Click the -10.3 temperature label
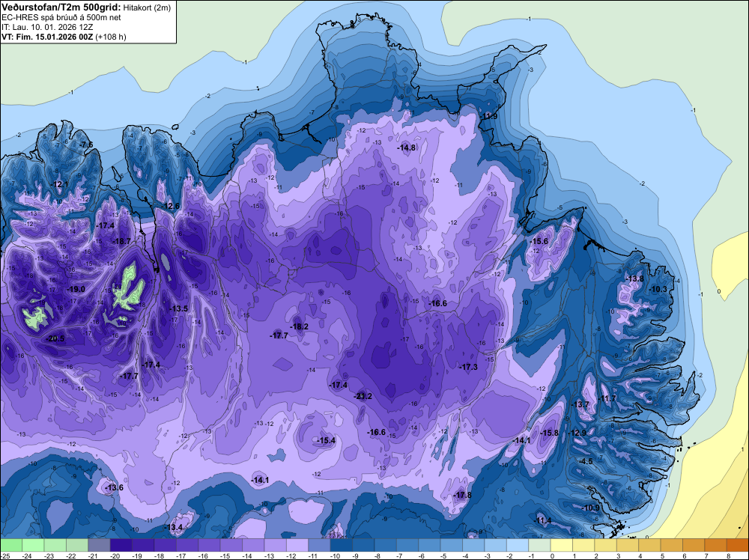Viewport: 749px width, 560px height. 658,289
